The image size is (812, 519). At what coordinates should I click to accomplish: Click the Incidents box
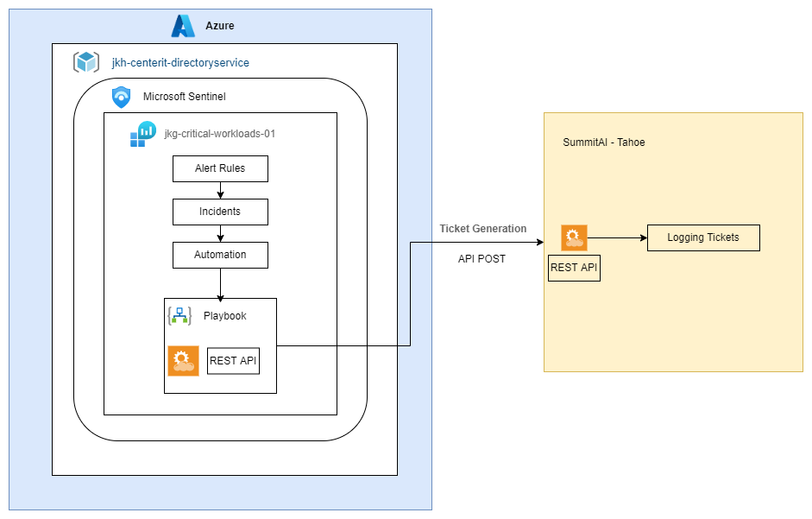coord(221,212)
